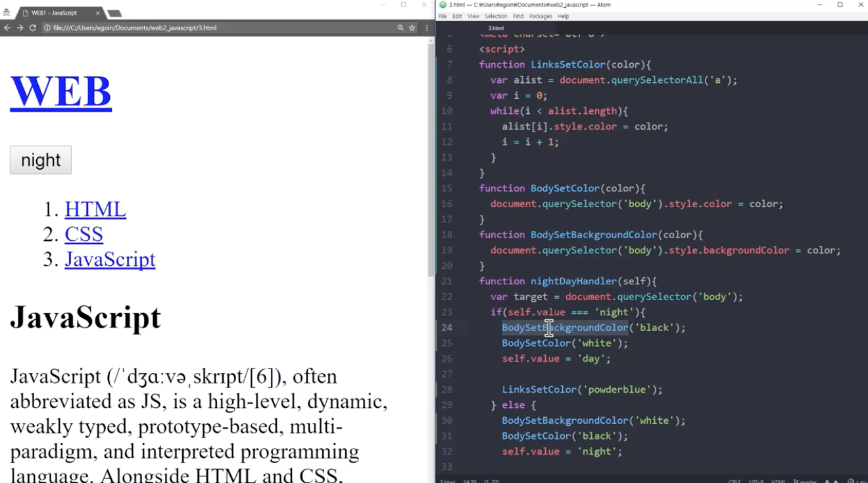Click 'BodySetColor' in the function definition on line 15

pos(565,188)
